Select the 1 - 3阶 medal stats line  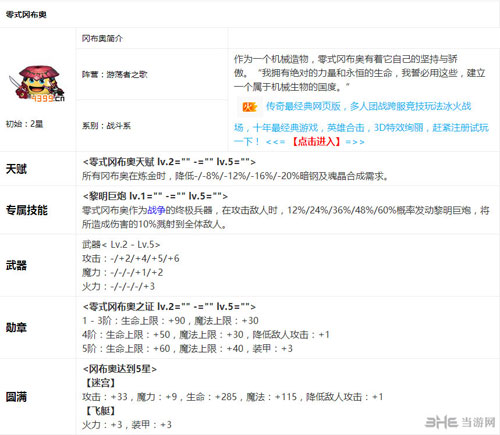point(170,321)
